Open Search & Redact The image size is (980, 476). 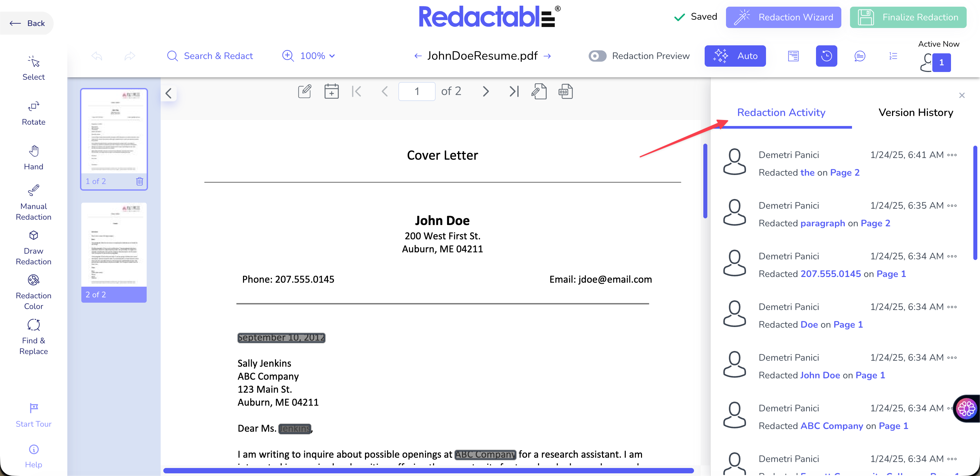point(210,56)
